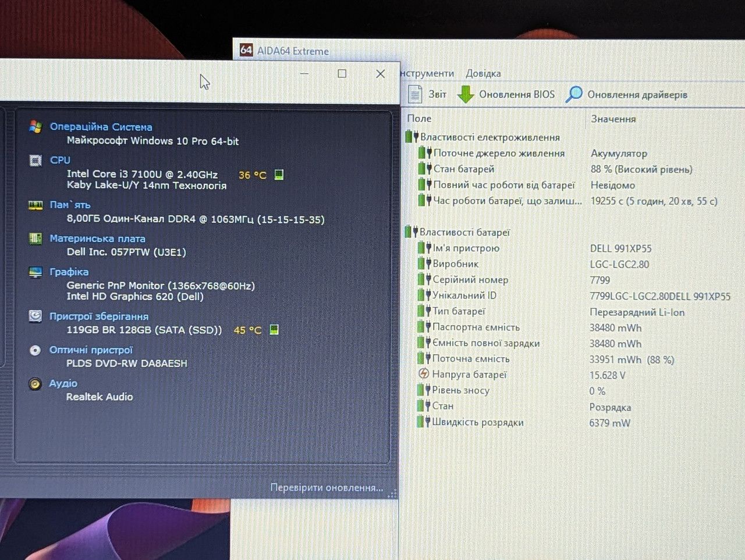
Task: Click the icon beside Ім'я пристрою row
Action: pyautogui.click(x=424, y=248)
